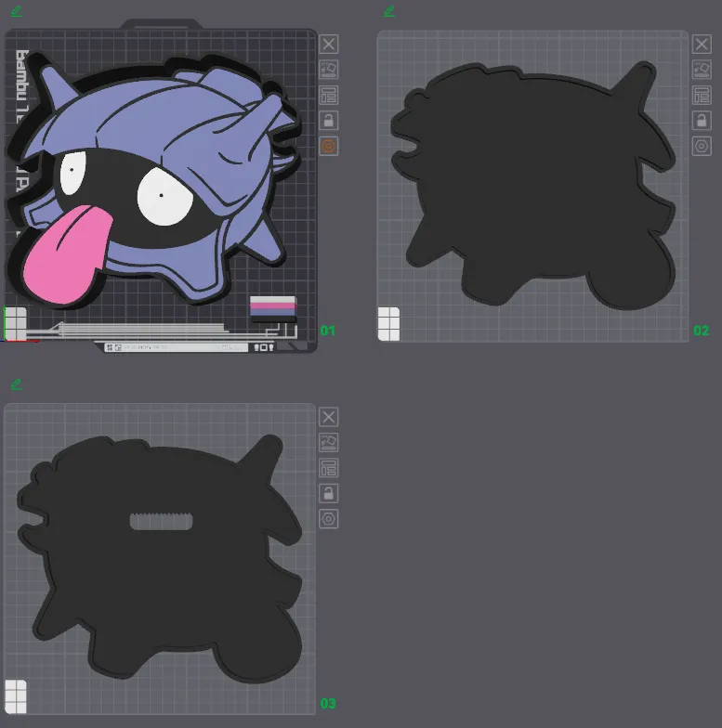This screenshot has width=722, height=728.
Task: Toggle the lock on plate 03
Action: coord(329,493)
